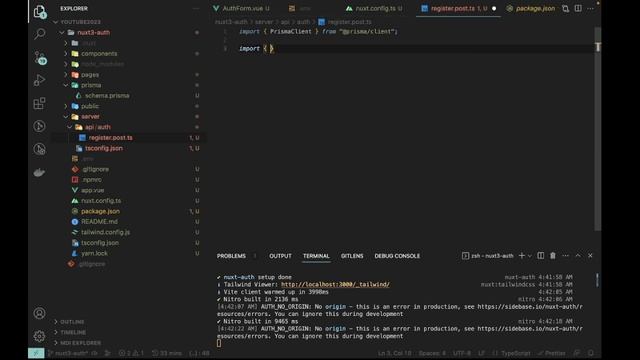This screenshot has height=360, width=640.
Task: Click the Prettier status bar item
Action: pos(551,353)
